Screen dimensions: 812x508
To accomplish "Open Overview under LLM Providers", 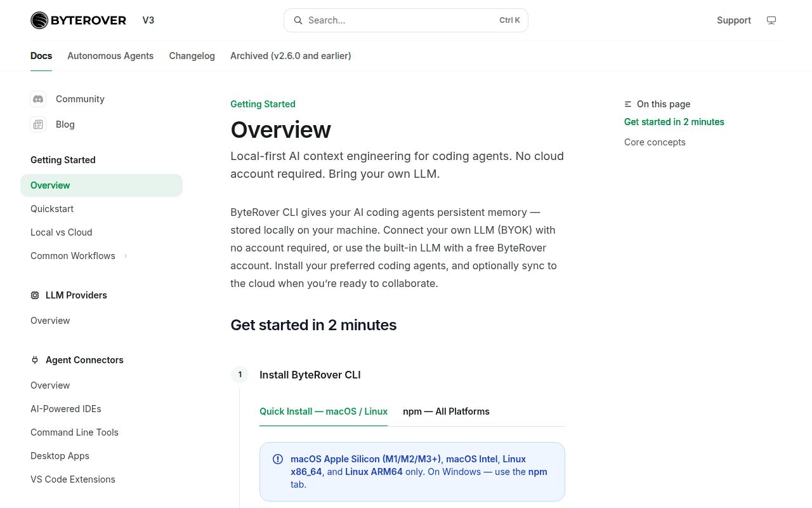I will coord(50,321).
